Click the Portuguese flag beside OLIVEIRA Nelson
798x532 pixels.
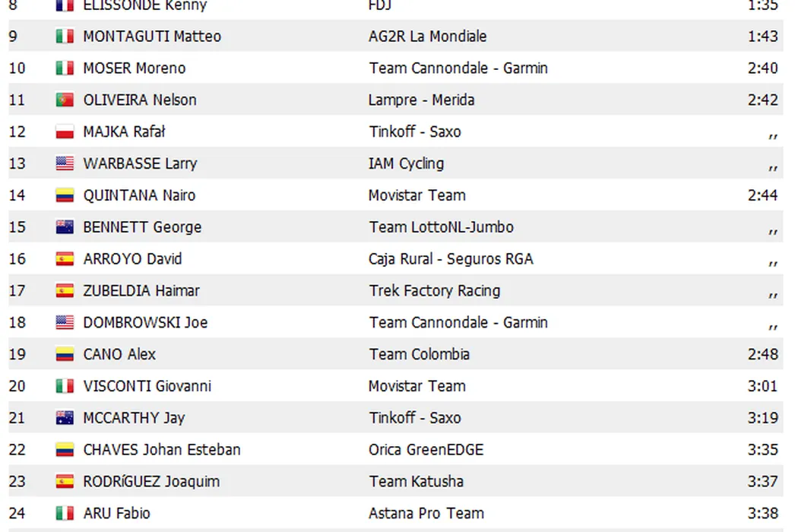coord(65,100)
